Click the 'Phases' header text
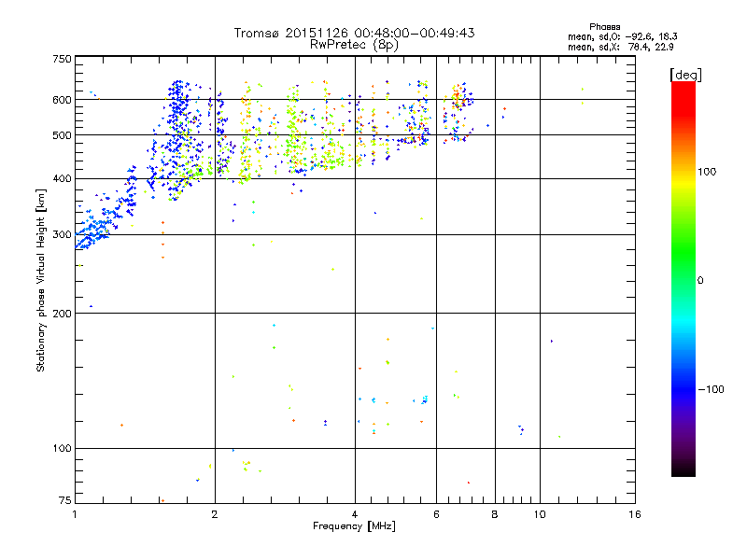Screen dimensions: 747x560 (x=604, y=27)
